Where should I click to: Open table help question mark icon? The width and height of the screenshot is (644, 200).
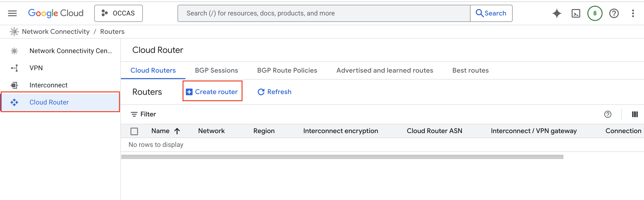pos(608,114)
